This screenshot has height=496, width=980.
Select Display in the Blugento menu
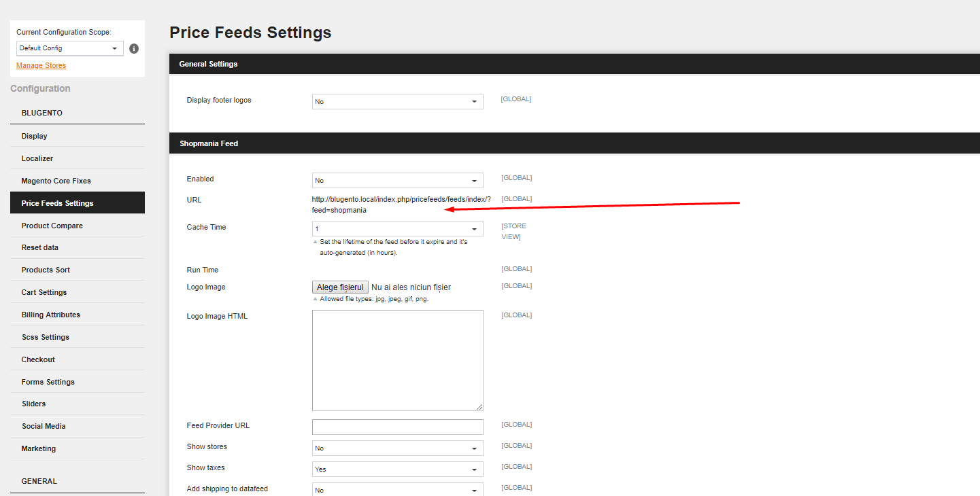click(x=78, y=136)
